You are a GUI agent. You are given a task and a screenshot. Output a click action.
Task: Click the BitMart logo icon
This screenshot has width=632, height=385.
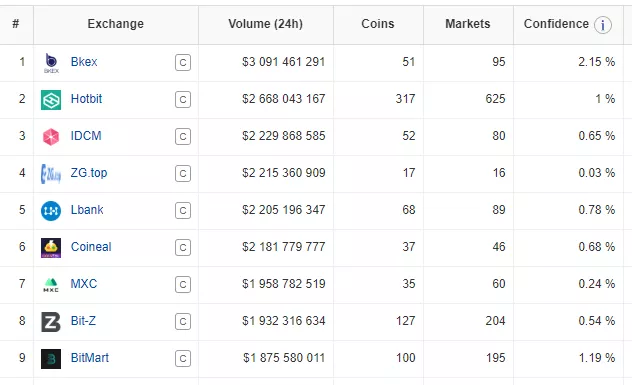coord(51,359)
